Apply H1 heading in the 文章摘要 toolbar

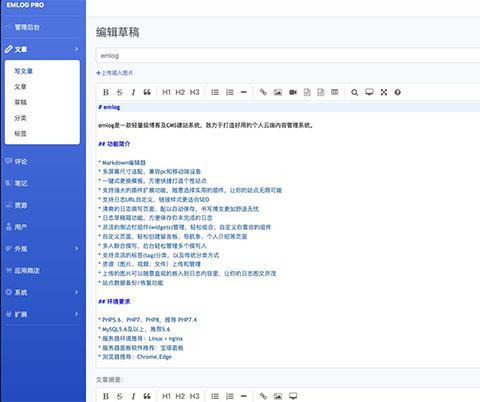click(x=166, y=396)
